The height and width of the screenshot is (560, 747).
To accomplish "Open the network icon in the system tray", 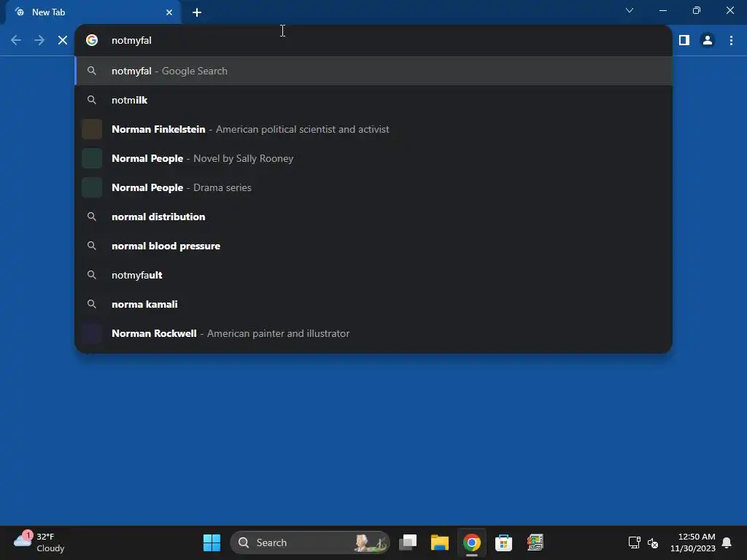I will (634, 542).
